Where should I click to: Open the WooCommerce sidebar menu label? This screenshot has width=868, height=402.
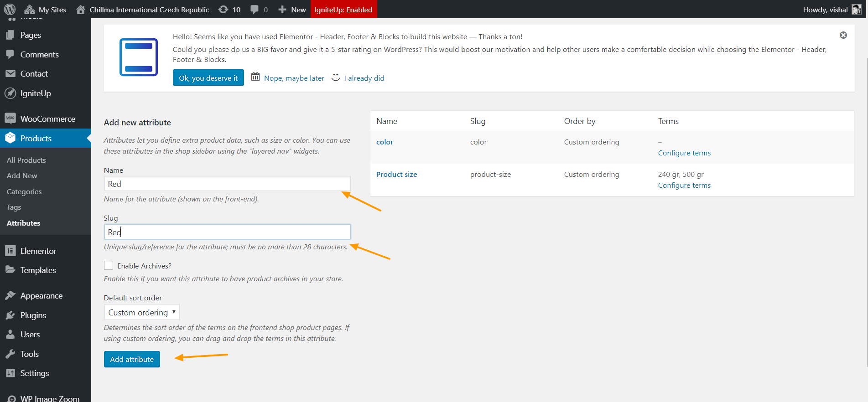pos(48,119)
